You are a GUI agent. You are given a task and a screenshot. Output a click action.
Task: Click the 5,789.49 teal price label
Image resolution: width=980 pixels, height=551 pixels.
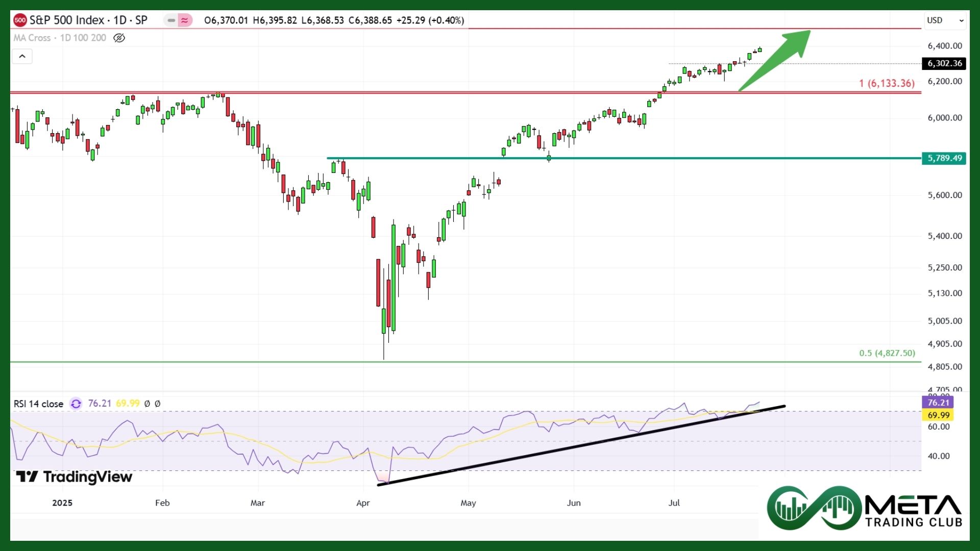944,158
